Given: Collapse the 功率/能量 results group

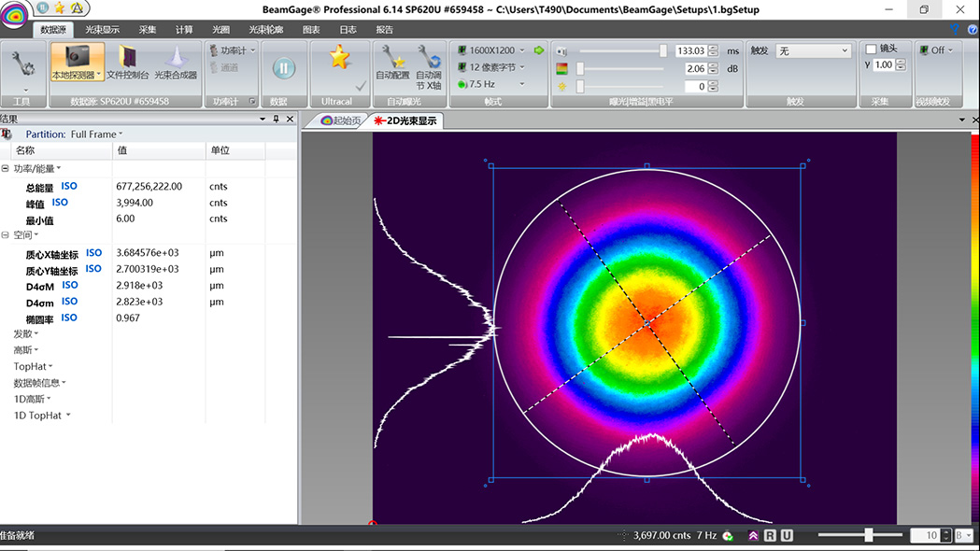Looking at the screenshot, I should point(6,169).
